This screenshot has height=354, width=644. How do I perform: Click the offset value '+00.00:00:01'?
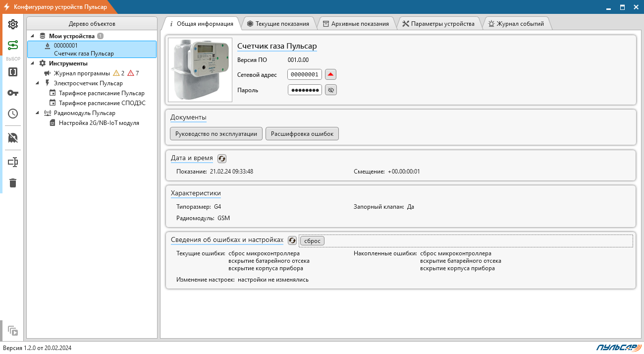pos(404,172)
